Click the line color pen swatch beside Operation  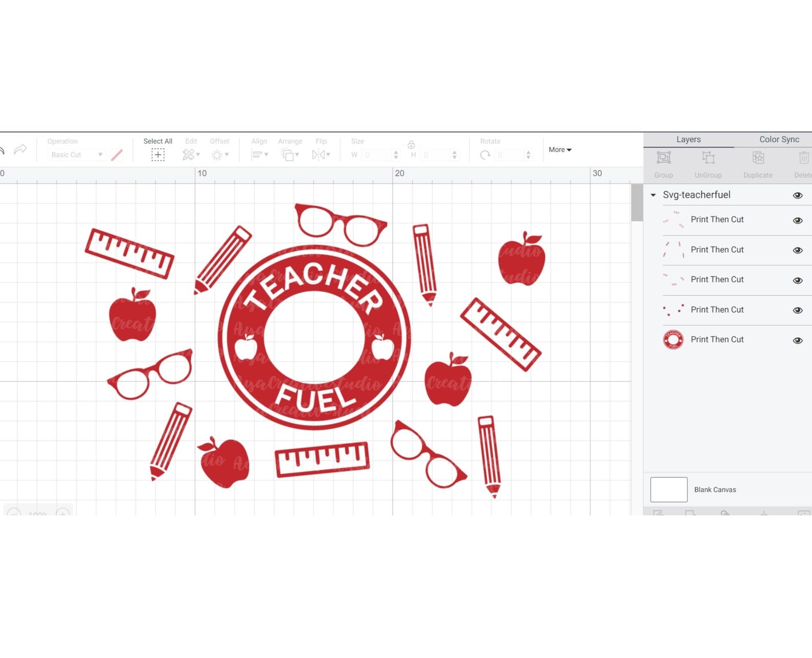point(117,155)
